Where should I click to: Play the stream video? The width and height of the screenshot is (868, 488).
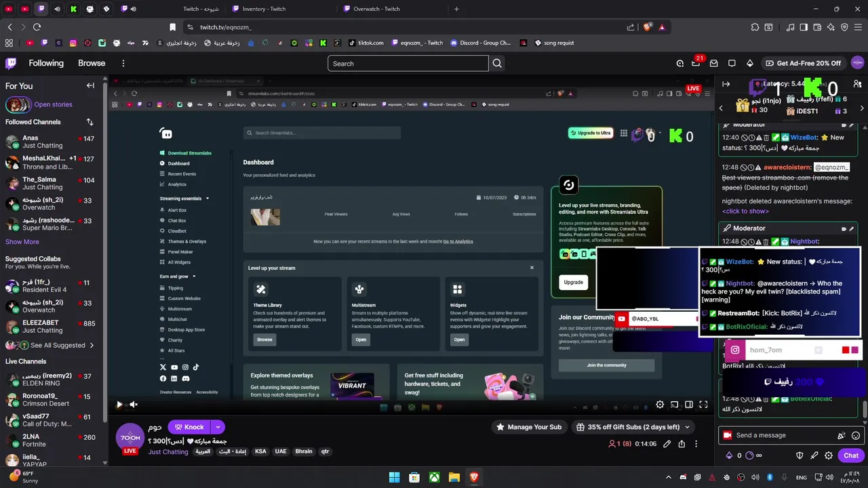pos(119,405)
